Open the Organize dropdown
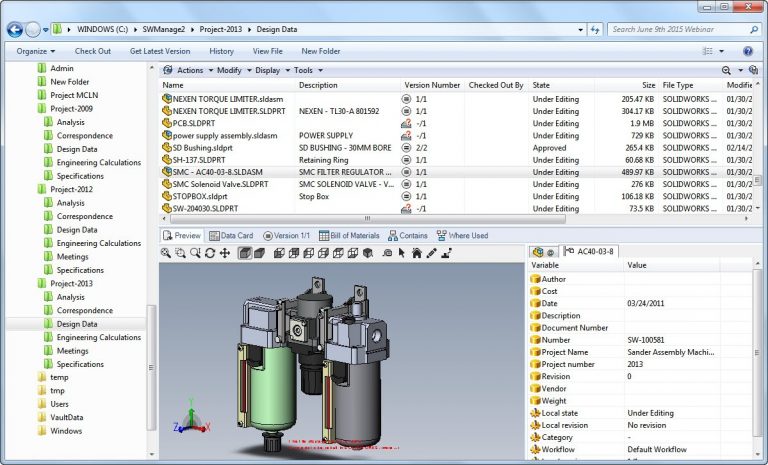 click(36, 51)
